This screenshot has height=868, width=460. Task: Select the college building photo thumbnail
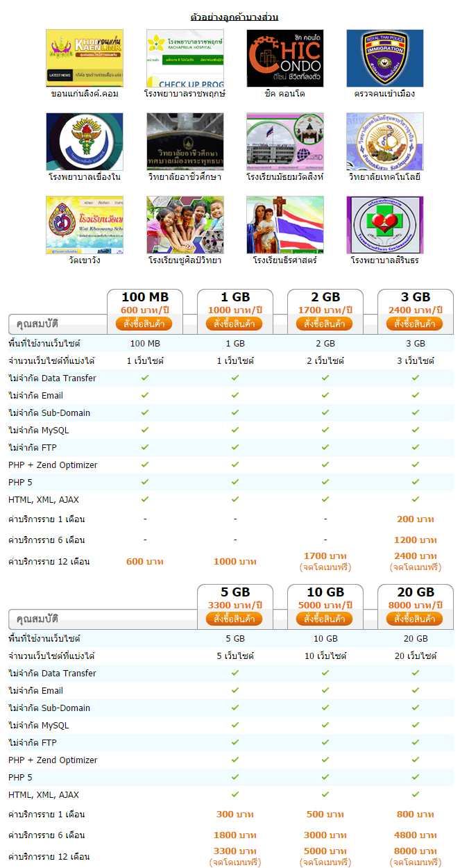pyautogui.click(x=185, y=142)
